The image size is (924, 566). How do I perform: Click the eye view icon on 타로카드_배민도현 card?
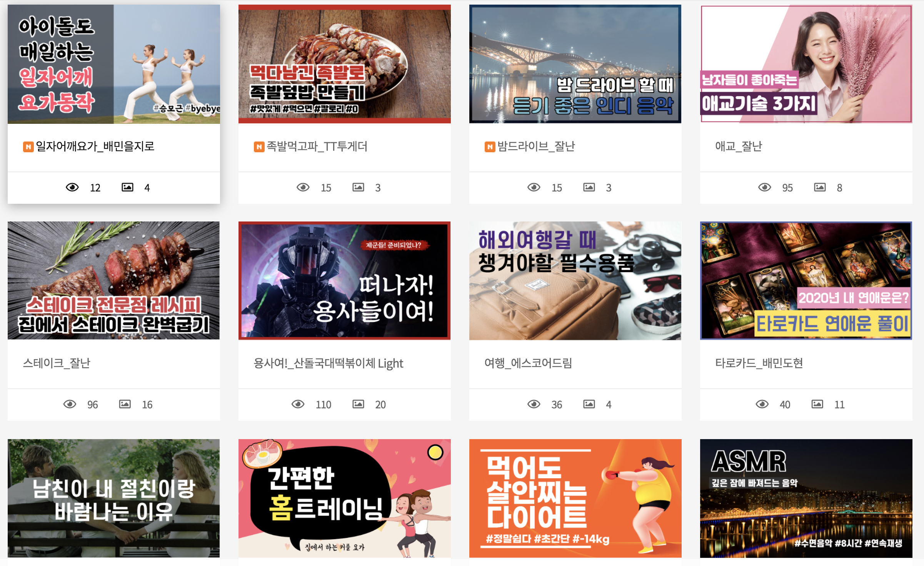pos(762,404)
